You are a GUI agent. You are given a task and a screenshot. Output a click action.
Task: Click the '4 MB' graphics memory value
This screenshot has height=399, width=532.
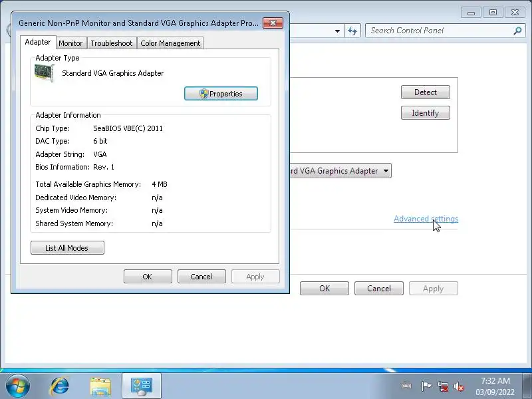(160, 184)
